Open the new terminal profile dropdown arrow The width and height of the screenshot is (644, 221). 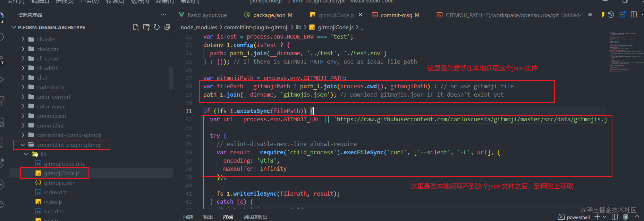click(604, 217)
